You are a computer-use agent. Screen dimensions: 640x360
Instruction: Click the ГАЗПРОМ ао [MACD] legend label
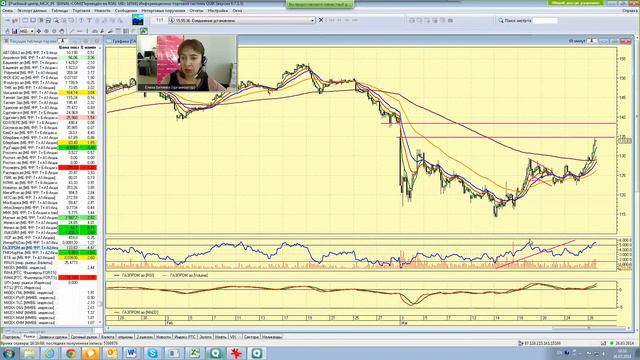140,312
